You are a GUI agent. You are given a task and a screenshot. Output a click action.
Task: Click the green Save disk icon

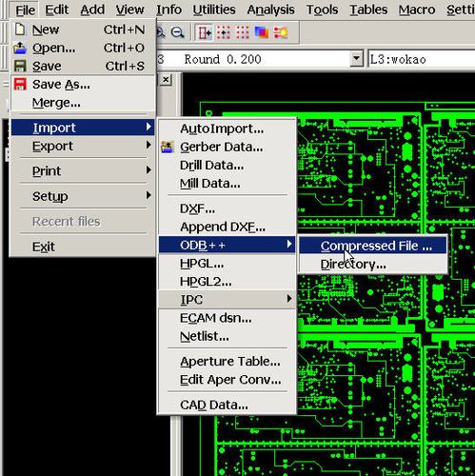(20, 66)
